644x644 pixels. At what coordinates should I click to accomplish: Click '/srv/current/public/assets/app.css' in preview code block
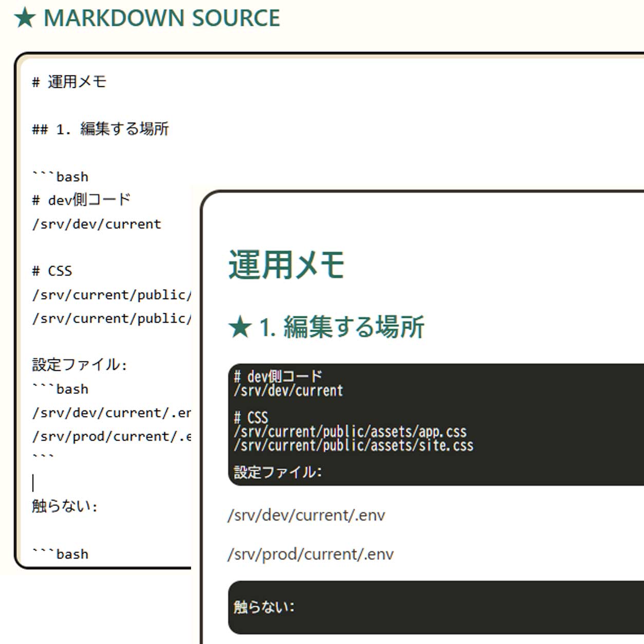[350, 431]
